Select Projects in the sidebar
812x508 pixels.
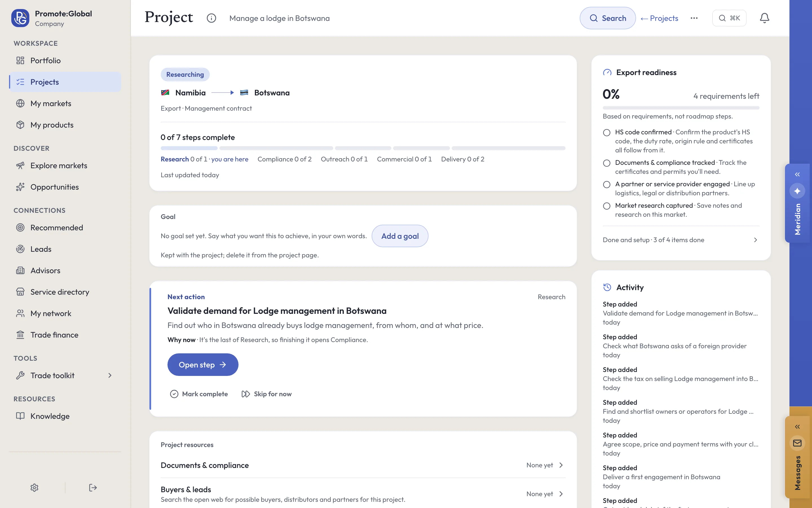click(65, 82)
